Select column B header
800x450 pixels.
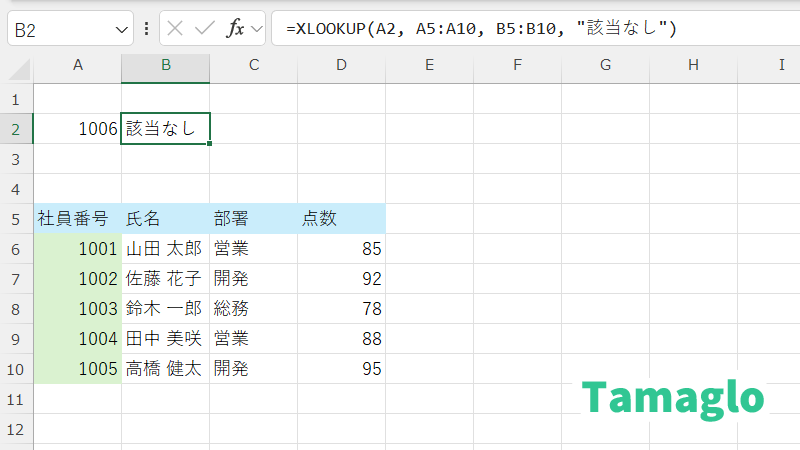click(x=165, y=66)
